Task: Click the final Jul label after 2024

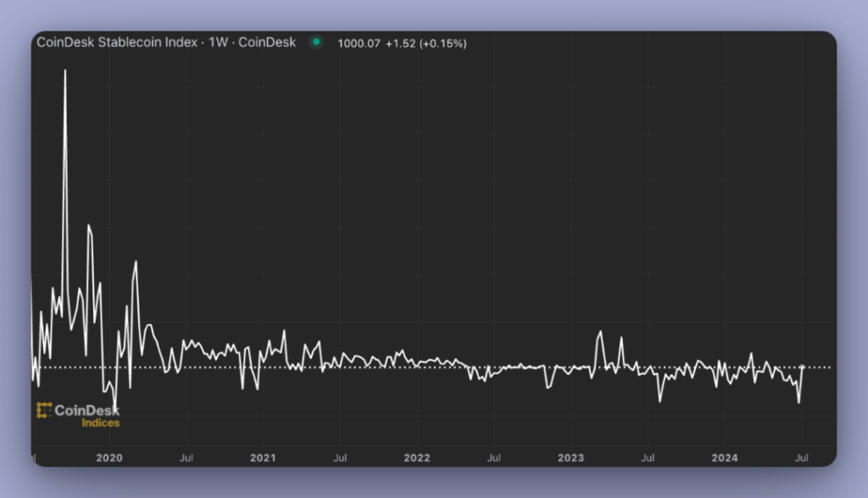Action: (x=801, y=458)
